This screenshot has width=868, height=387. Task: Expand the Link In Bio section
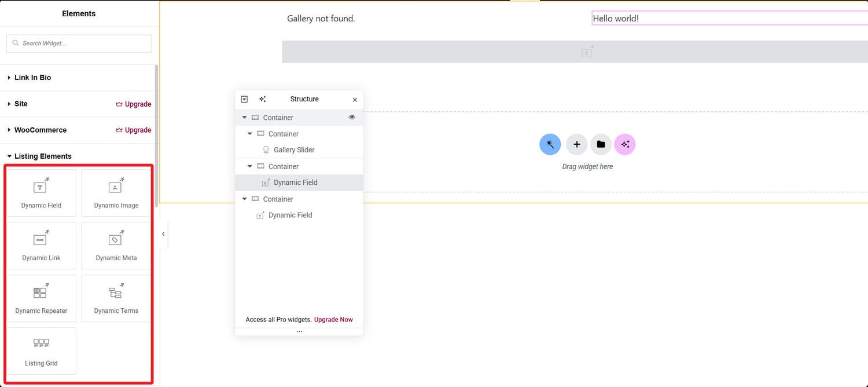click(x=79, y=78)
